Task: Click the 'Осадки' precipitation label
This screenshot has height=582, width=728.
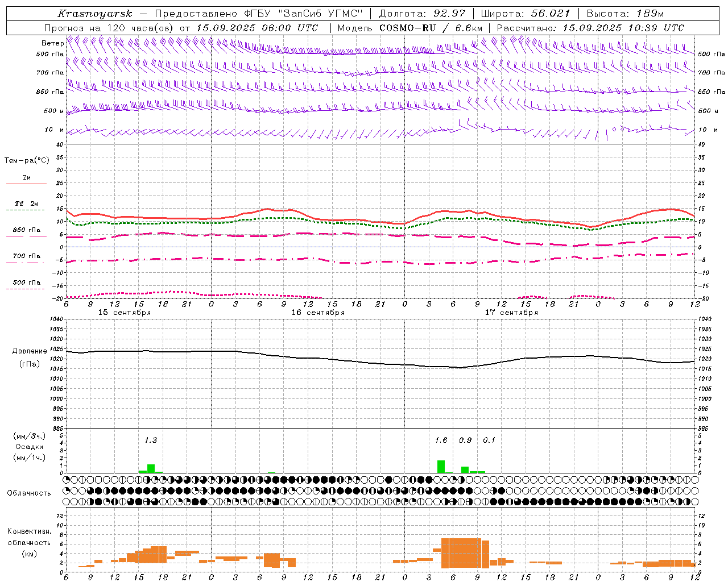Action: [30, 447]
